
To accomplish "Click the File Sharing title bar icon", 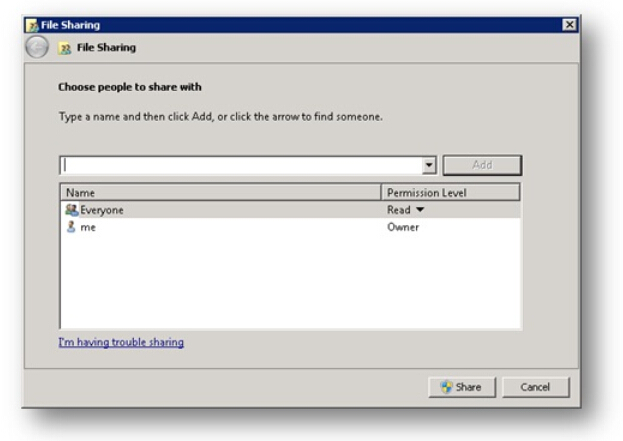I will [x=32, y=25].
